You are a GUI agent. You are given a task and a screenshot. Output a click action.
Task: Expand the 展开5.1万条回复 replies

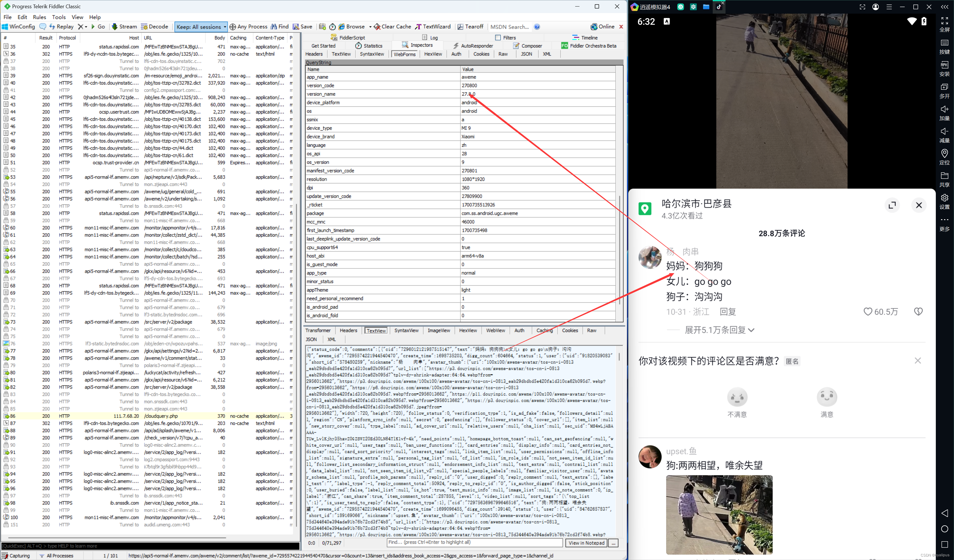[x=719, y=330]
